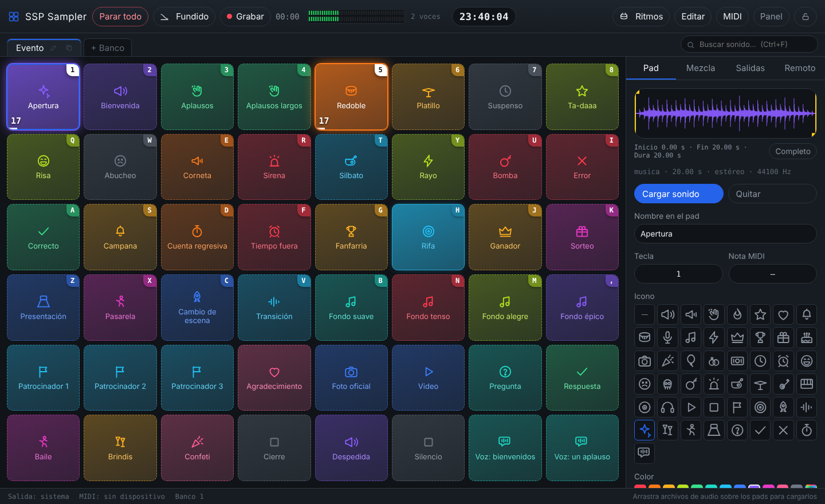Image resolution: width=825 pixels, height=504 pixels.
Task: Reset waveform range with Completo button
Action: coord(793,151)
